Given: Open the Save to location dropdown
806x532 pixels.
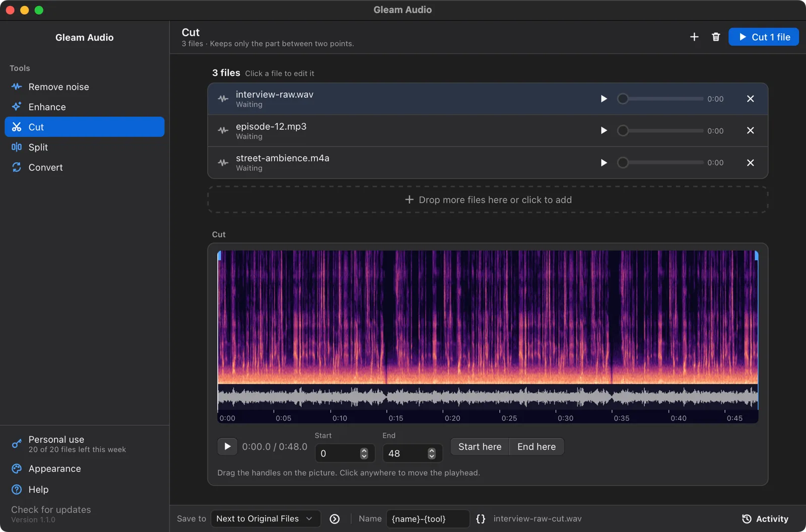Looking at the screenshot, I should point(265,518).
